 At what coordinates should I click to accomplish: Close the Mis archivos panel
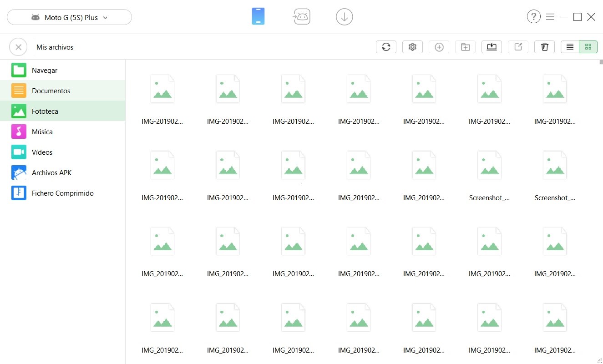point(18,47)
